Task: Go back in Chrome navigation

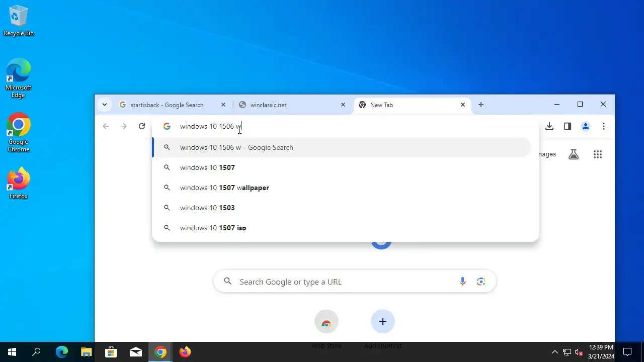Action: point(106,126)
